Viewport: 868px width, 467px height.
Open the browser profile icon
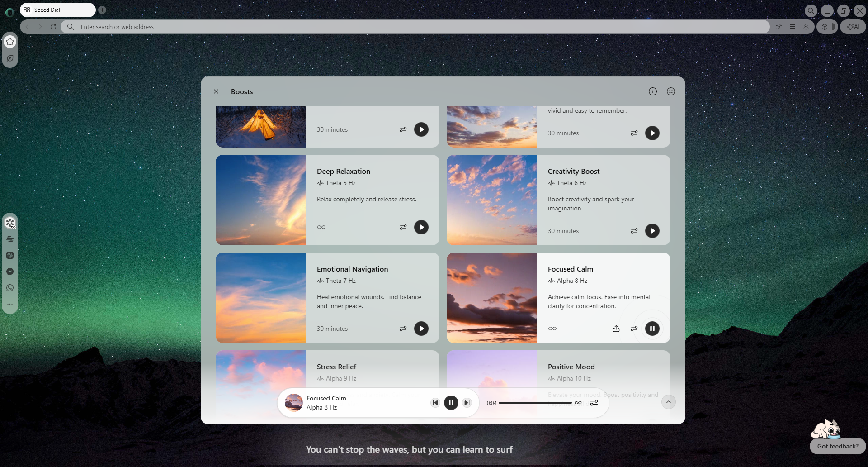coord(806,27)
